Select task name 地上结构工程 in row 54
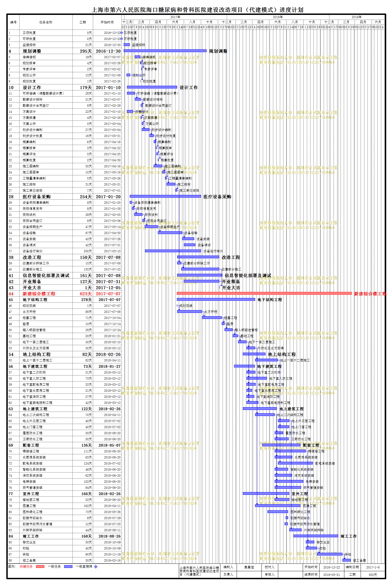Screen dimensions: 392x585 (x=37, y=354)
